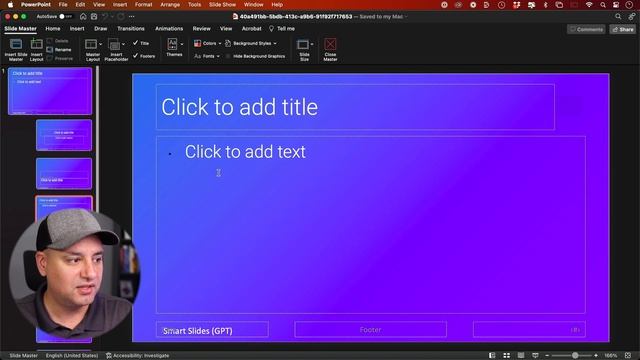
Task: Switch to the Transitions ribbon tab
Action: tap(131, 29)
